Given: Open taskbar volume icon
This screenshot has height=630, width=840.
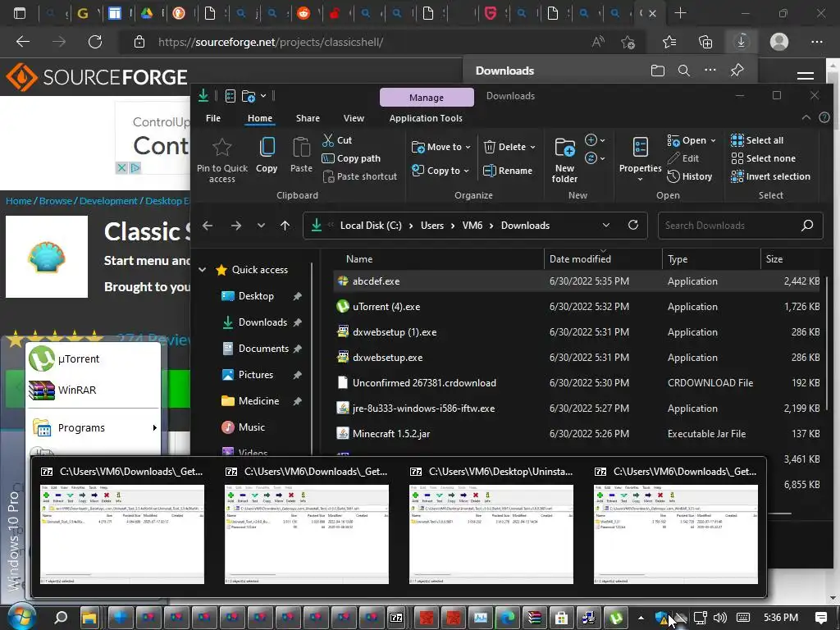Looking at the screenshot, I should tap(720, 618).
